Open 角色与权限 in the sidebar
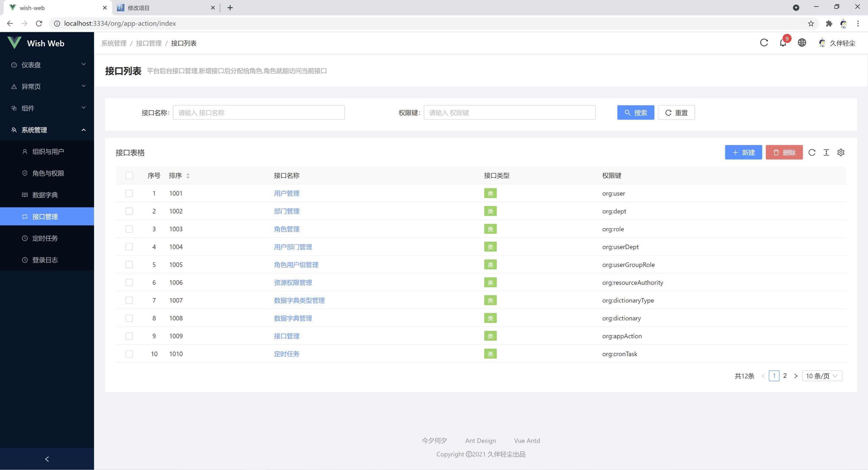Image resolution: width=868 pixels, height=470 pixels. click(47, 173)
